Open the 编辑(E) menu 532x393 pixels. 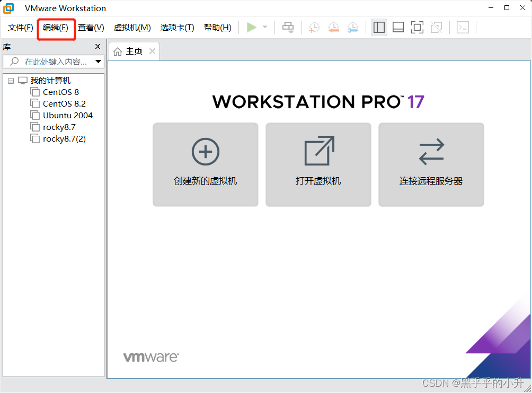click(x=56, y=28)
